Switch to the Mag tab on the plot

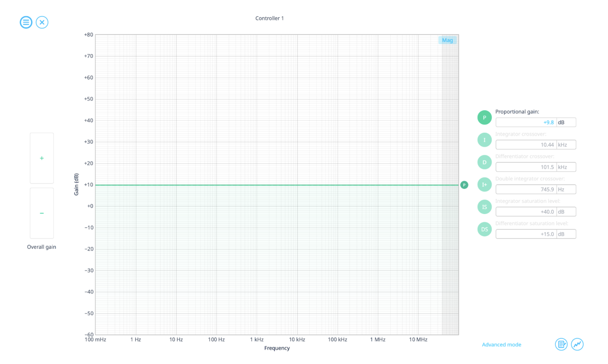(x=447, y=40)
